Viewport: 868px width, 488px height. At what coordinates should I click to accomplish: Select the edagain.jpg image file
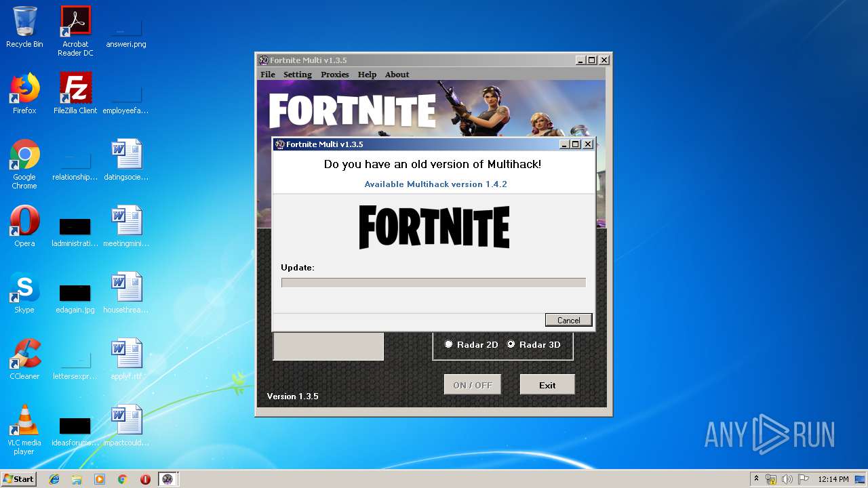click(75, 298)
